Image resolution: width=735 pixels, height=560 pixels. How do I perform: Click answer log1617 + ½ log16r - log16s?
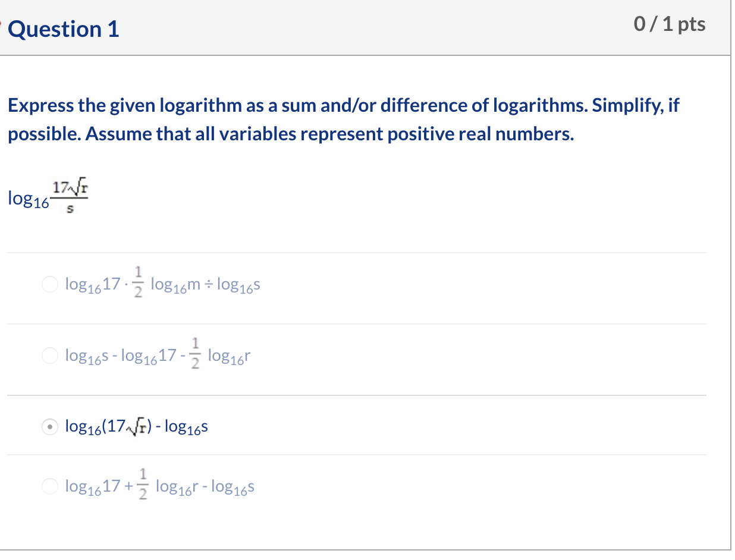pos(159,486)
